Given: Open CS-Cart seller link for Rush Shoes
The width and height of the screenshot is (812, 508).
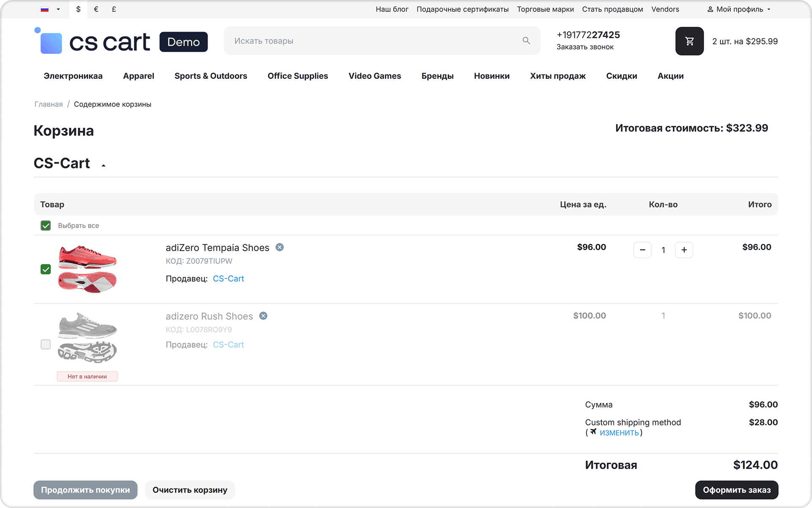Looking at the screenshot, I should (228, 345).
